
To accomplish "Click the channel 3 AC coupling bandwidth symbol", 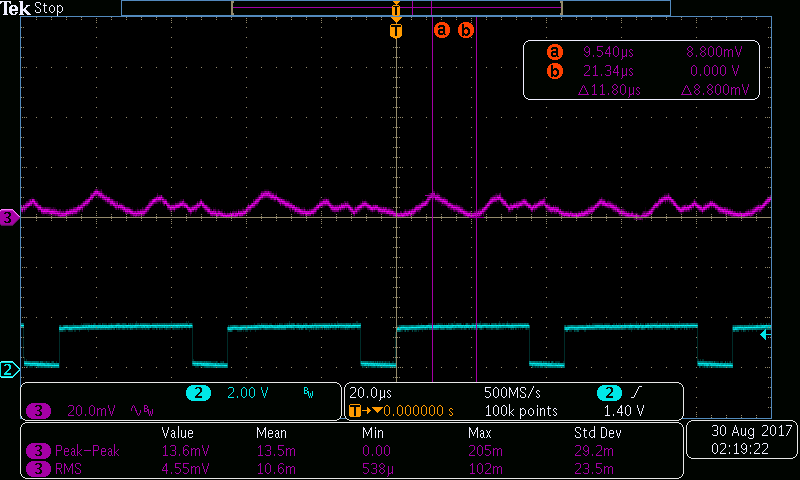I will (141, 410).
